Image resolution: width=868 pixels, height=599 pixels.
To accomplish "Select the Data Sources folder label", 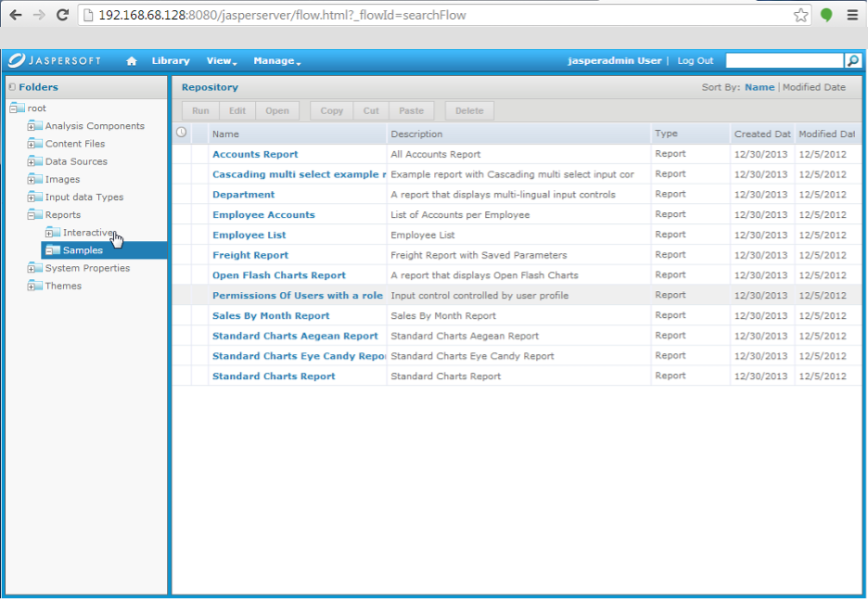I will (76, 161).
